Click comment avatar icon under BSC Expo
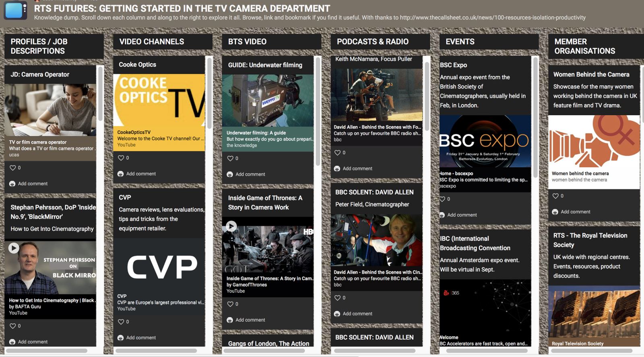This screenshot has width=644, height=357. pos(442,215)
